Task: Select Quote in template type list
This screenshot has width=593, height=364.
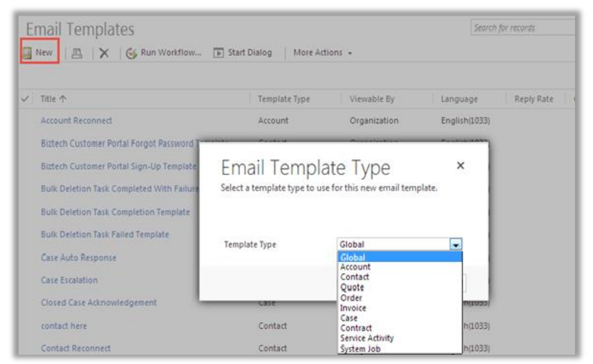Action: click(400, 287)
